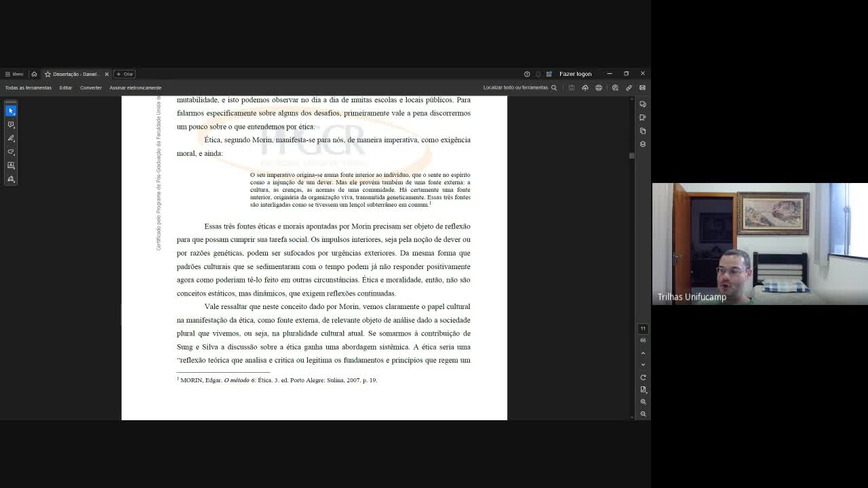Click the next page chevron
The image size is (868, 488).
click(642, 365)
